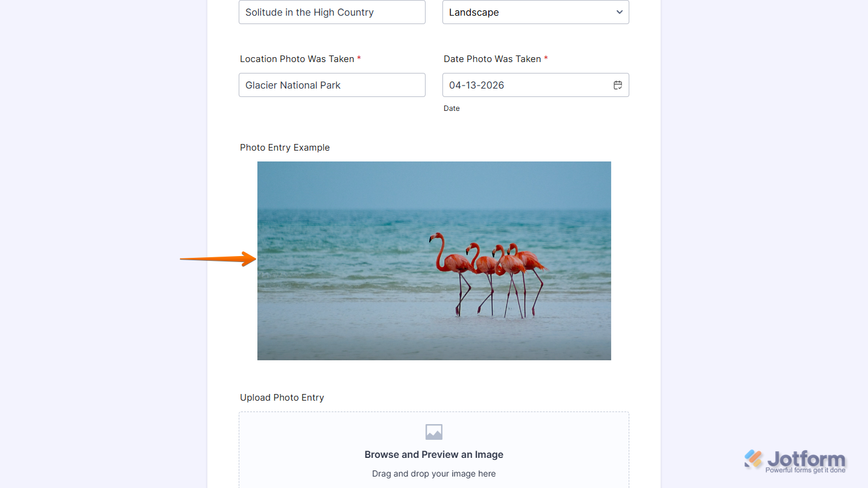Screen dimensions: 868x488
Task: Click the orange arrow pointing at the photo
Action: point(217,259)
